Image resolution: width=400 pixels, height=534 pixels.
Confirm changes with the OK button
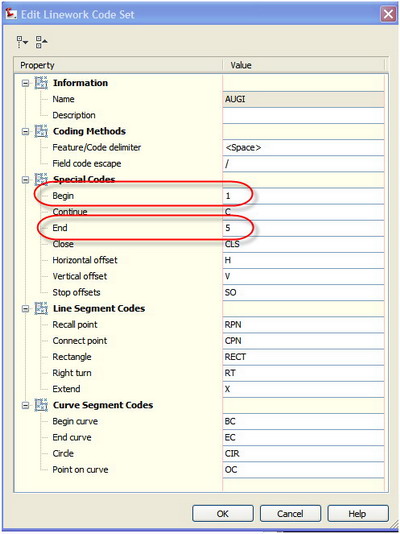pos(223,514)
